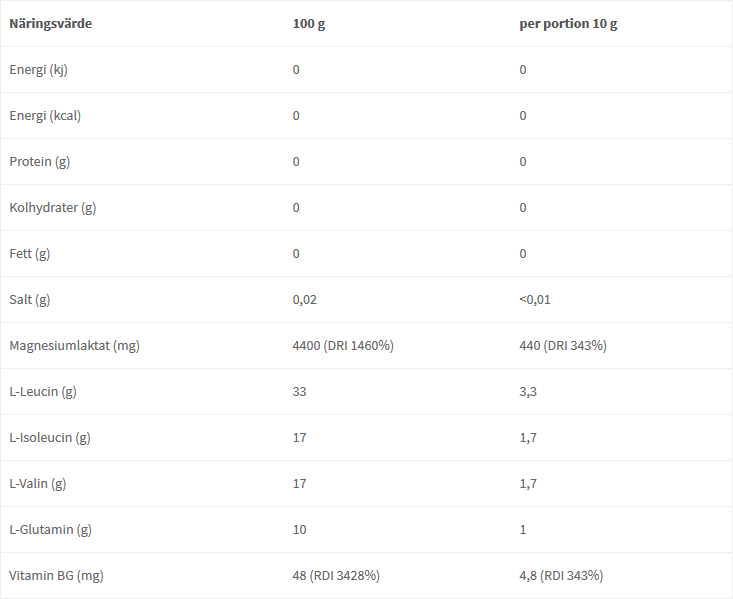
Task: Select the Energi (kj) row label
Action: coord(38,70)
